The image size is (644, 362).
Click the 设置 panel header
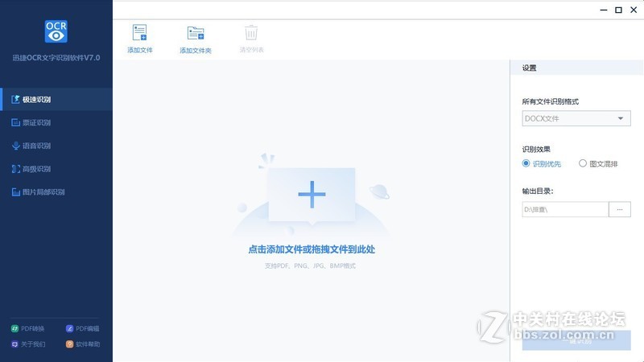click(576, 68)
